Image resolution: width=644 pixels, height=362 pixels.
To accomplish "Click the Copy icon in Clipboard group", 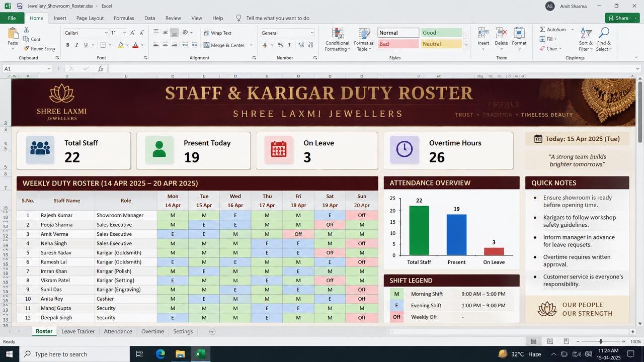I will (26, 39).
